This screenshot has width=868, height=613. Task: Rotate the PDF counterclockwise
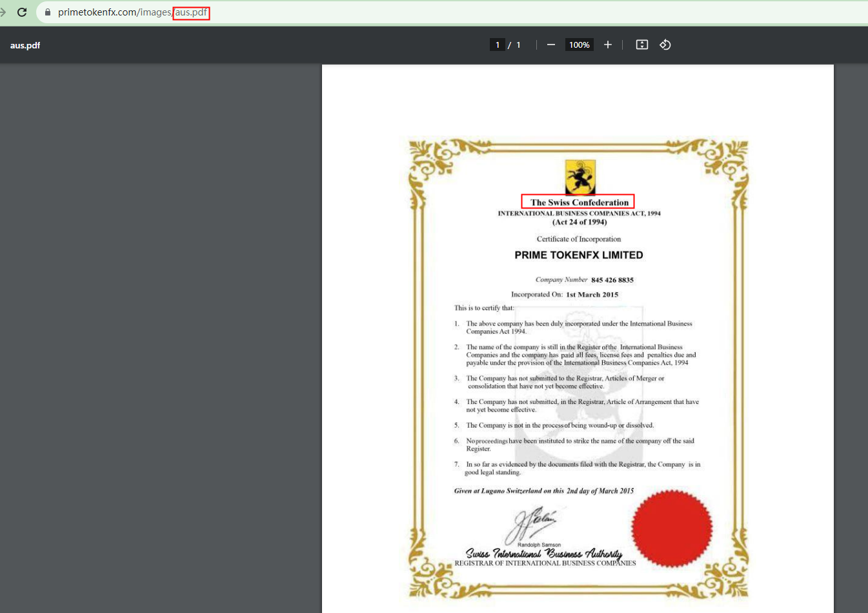pos(665,45)
